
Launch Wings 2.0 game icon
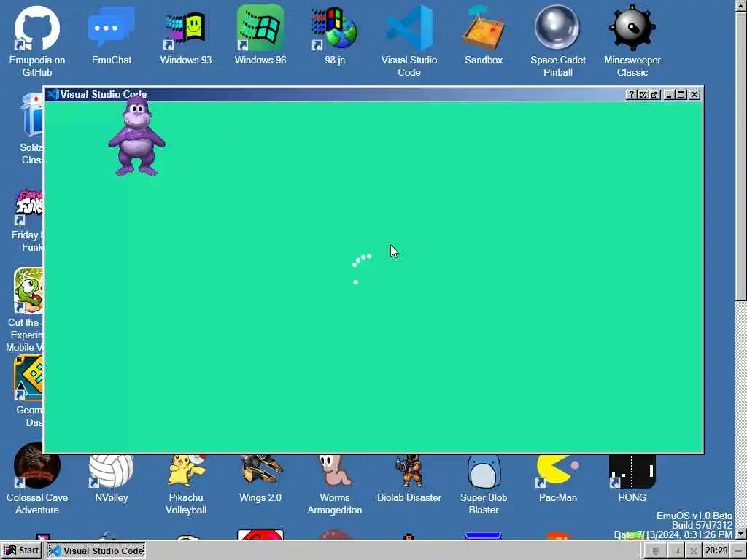click(260, 478)
